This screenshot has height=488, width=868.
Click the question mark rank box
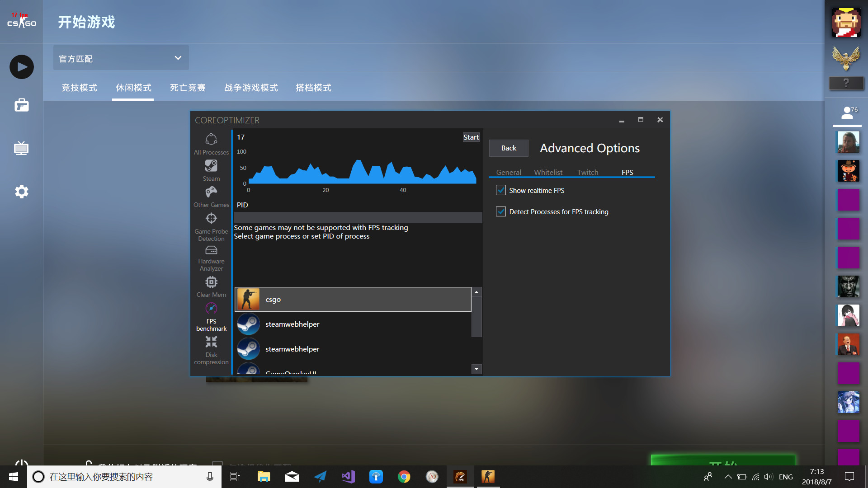coord(846,83)
